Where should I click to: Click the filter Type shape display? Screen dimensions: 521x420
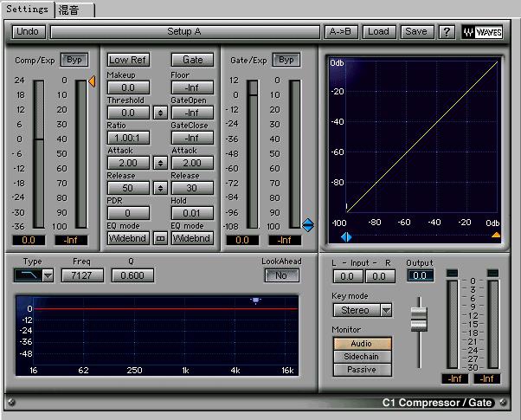tap(28, 275)
